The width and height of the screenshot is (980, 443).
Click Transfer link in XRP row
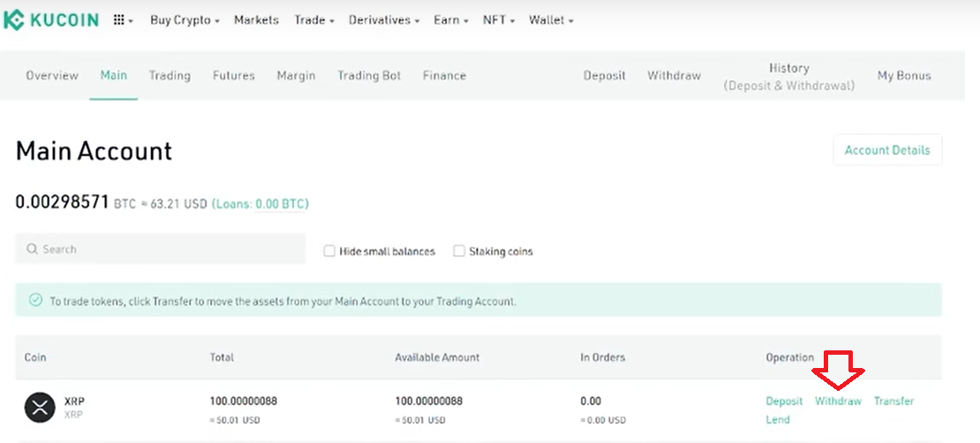(893, 402)
